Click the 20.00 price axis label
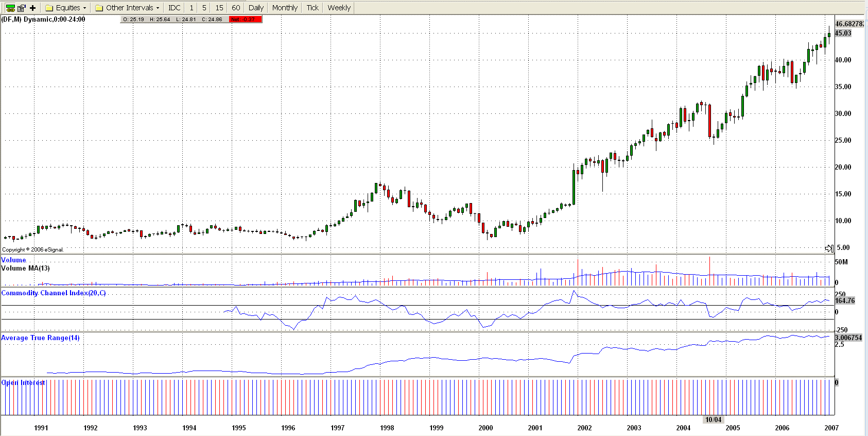Image resolution: width=868 pixels, height=436 pixels. pyautogui.click(x=843, y=167)
